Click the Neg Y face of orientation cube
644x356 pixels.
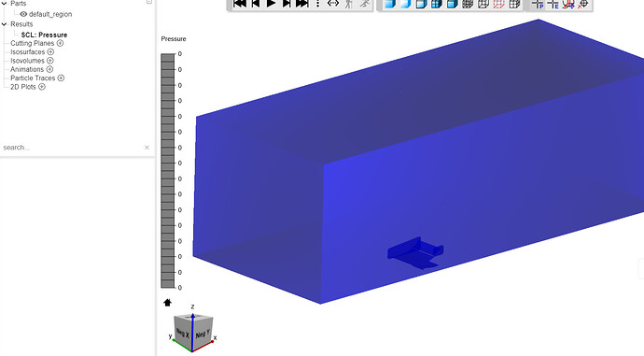pyautogui.click(x=203, y=334)
